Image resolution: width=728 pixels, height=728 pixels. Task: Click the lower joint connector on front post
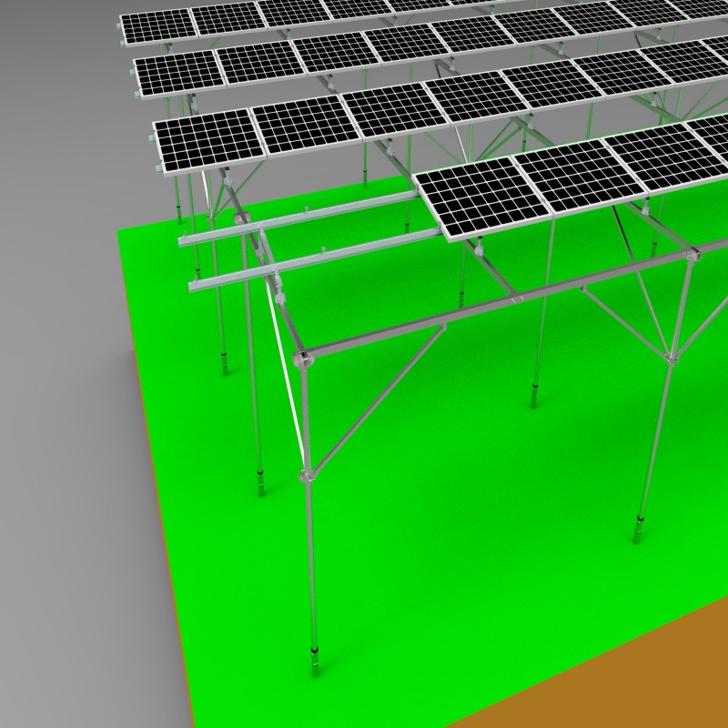tap(307, 476)
